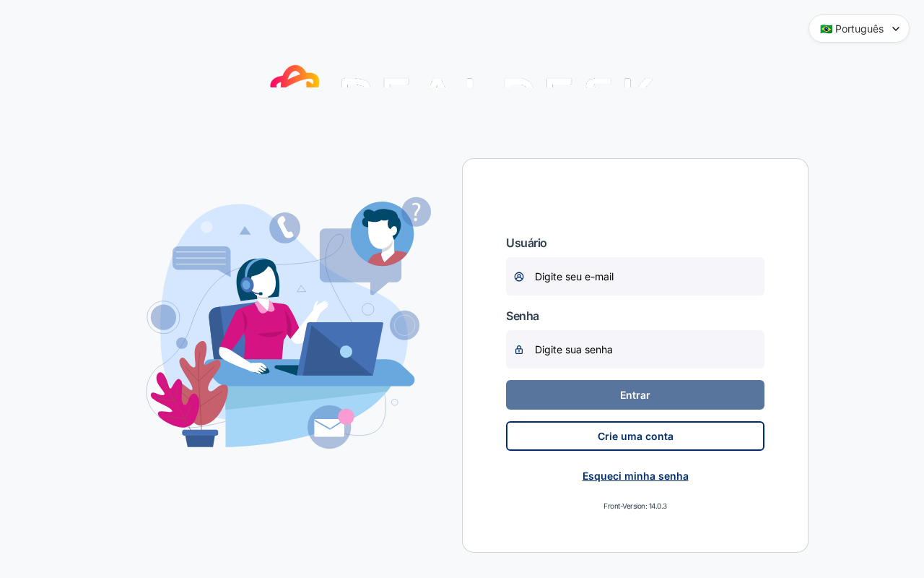924x578 pixels.
Task: Click the padlock icon in the password field
Action: tap(519, 350)
